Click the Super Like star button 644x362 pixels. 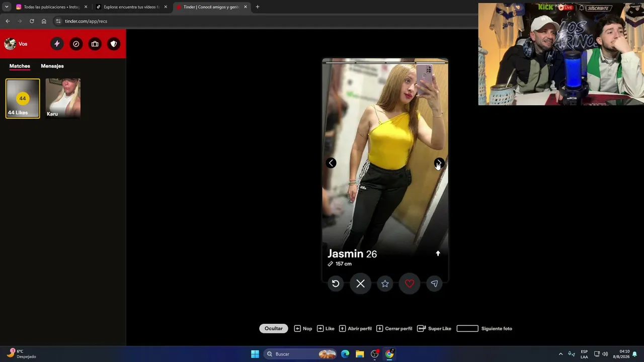(x=385, y=284)
